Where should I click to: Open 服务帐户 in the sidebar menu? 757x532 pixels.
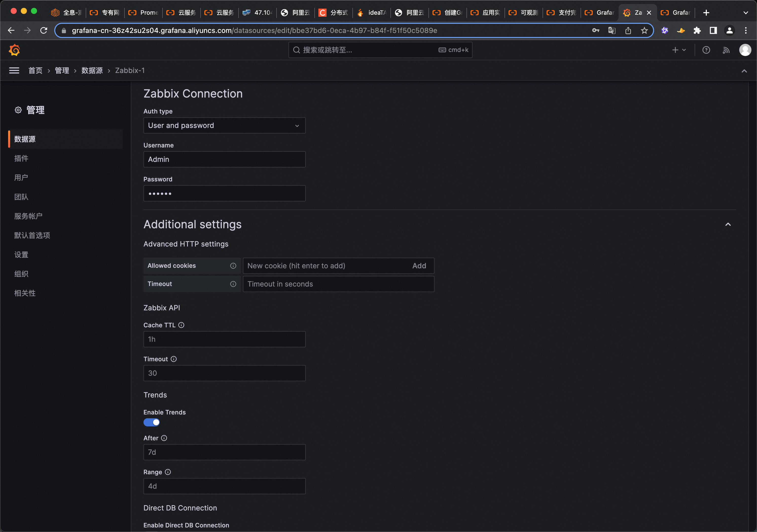(28, 216)
